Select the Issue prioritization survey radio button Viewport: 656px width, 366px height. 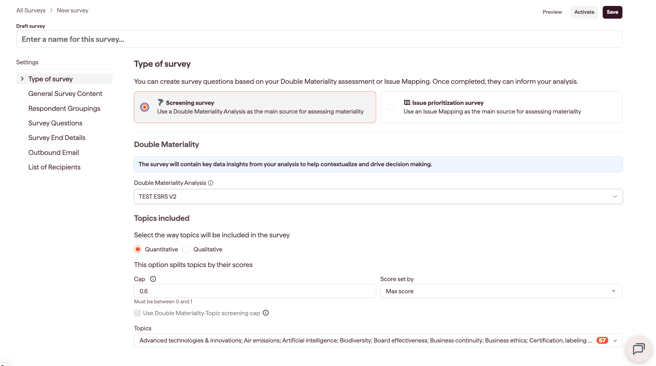click(391, 107)
